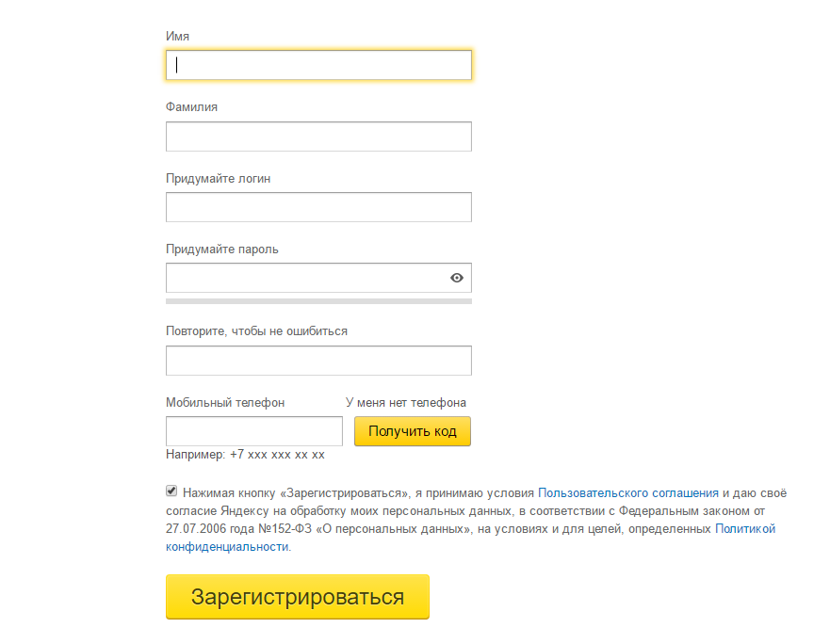Focus the Повторите, чтобы не ошибиться field

(x=318, y=361)
